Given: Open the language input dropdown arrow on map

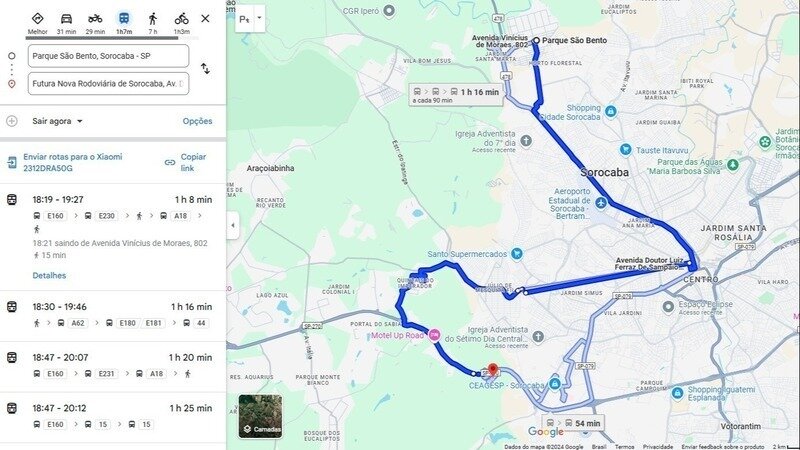Looking at the screenshot, I should pyautogui.click(x=259, y=18).
